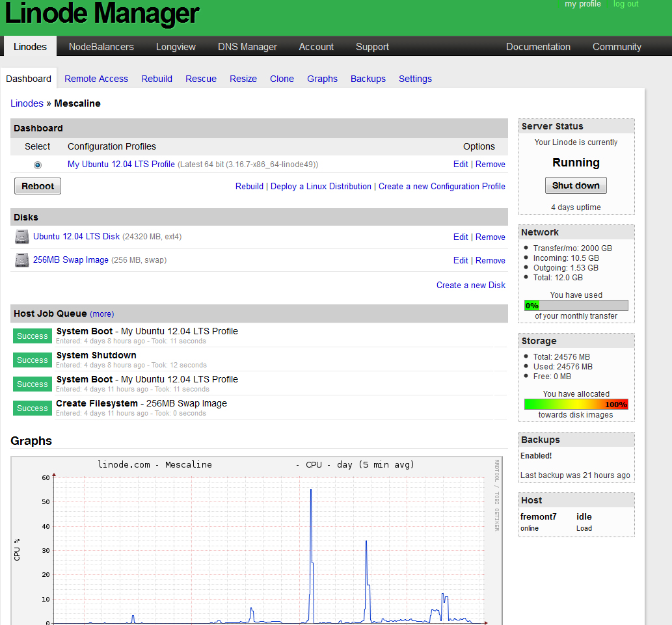This screenshot has width=672, height=625.
Task: Click the Ubuntu 12.04 LTS Disk drive icon
Action: tap(22, 237)
